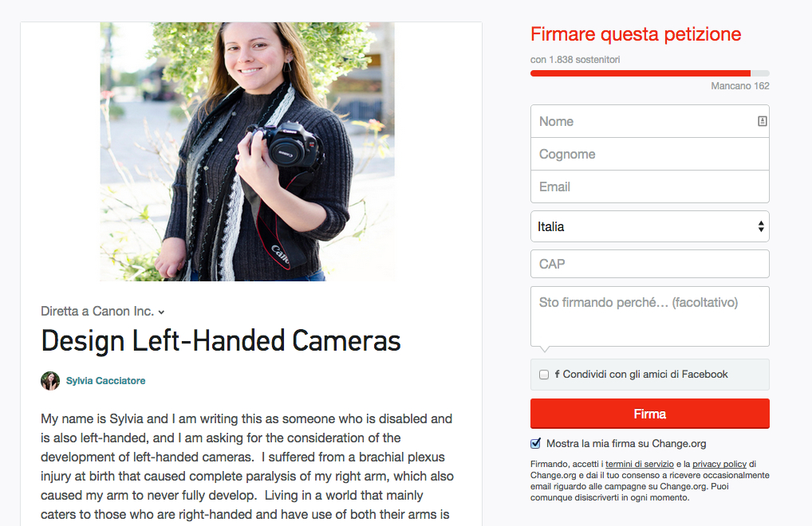Viewport: 812px width, 526px height.
Task: Click into the Nome input field
Action: [x=649, y=122]
